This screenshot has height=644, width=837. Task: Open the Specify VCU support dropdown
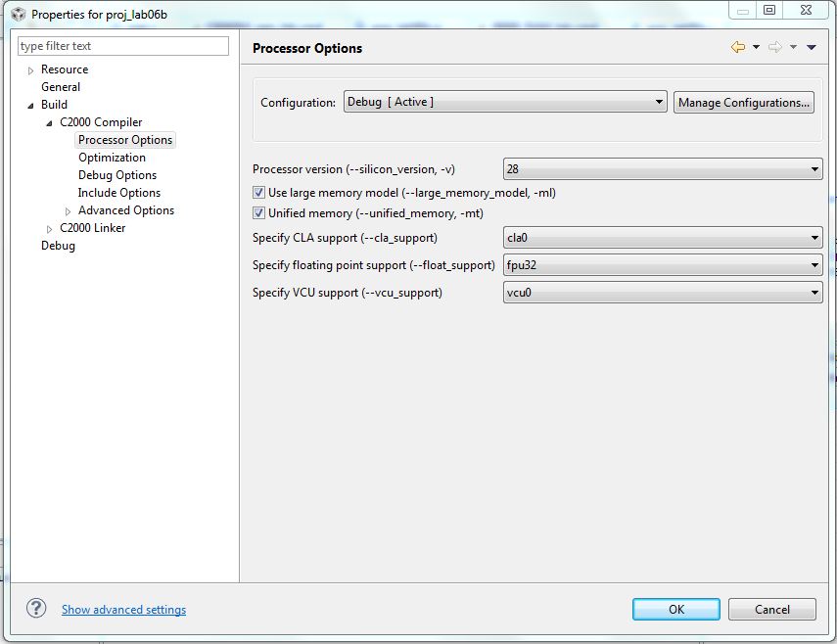(x=815, y=292)
